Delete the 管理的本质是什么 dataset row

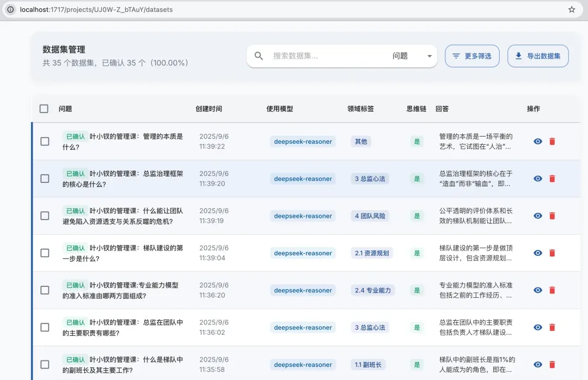[x=552, y=142]
